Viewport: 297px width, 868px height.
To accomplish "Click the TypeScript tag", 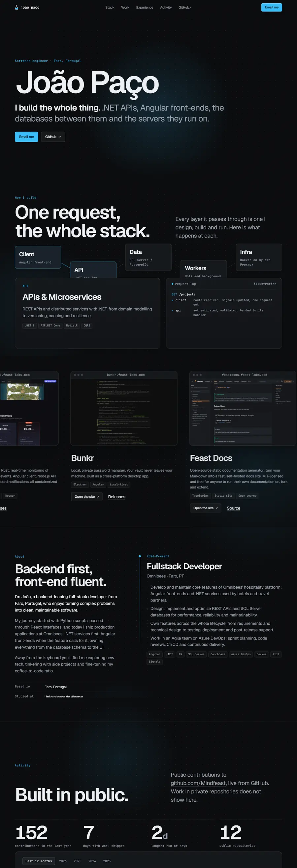I will (200, 496).
